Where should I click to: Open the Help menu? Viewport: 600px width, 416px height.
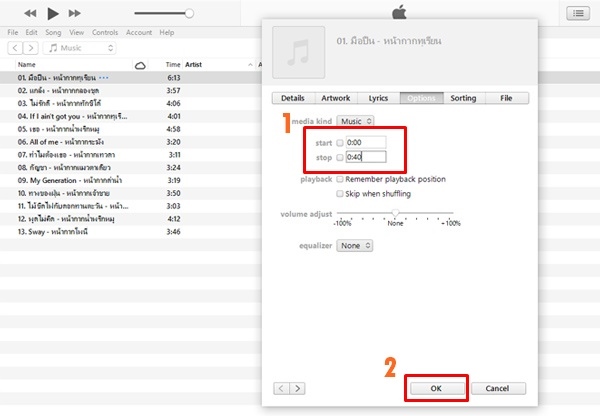coord(166,33)
